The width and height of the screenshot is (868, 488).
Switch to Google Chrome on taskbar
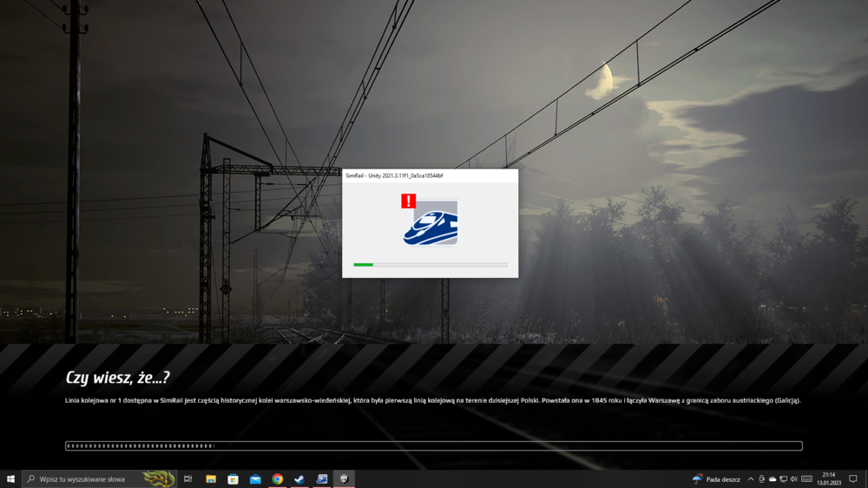coord(278,479)
